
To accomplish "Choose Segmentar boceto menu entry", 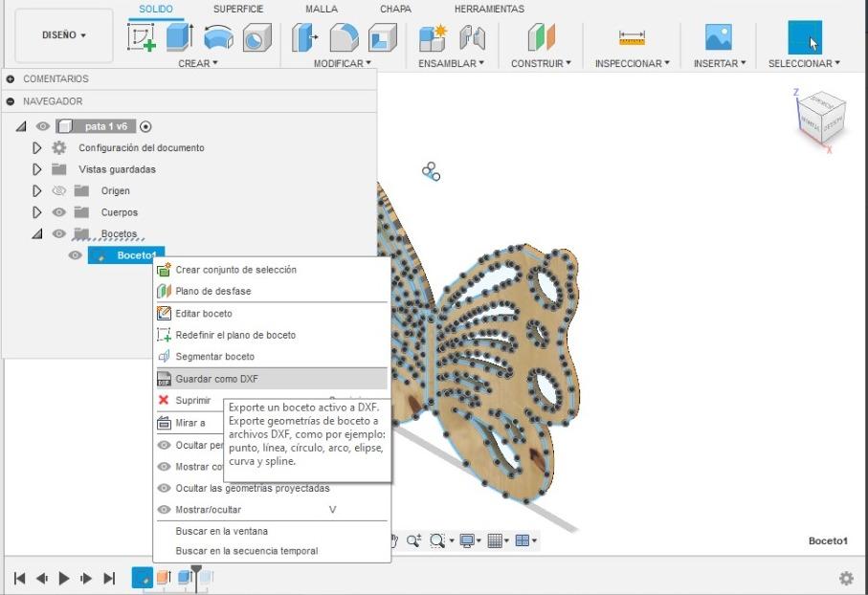I will pyautogui.click(x=272, y=357).
